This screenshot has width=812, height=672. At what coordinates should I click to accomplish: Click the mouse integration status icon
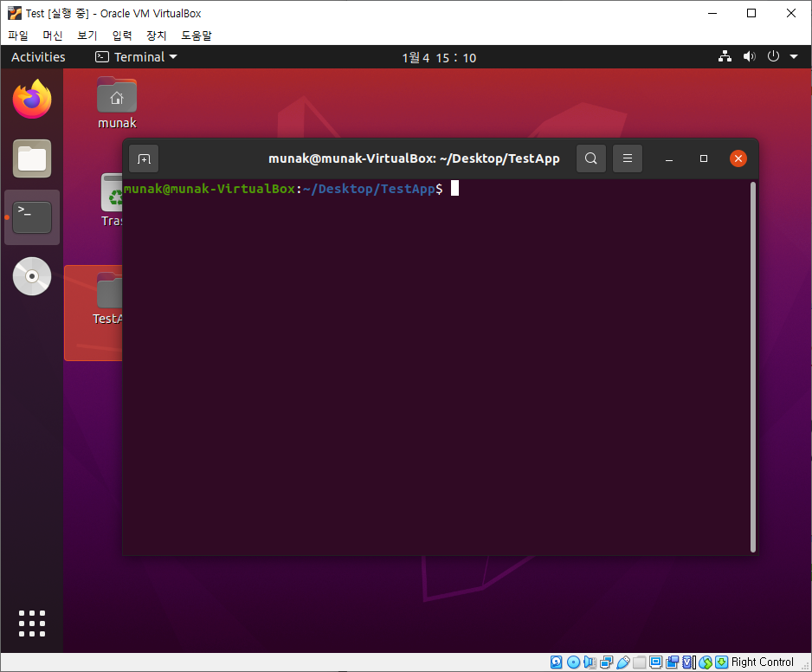pos(706,662)
